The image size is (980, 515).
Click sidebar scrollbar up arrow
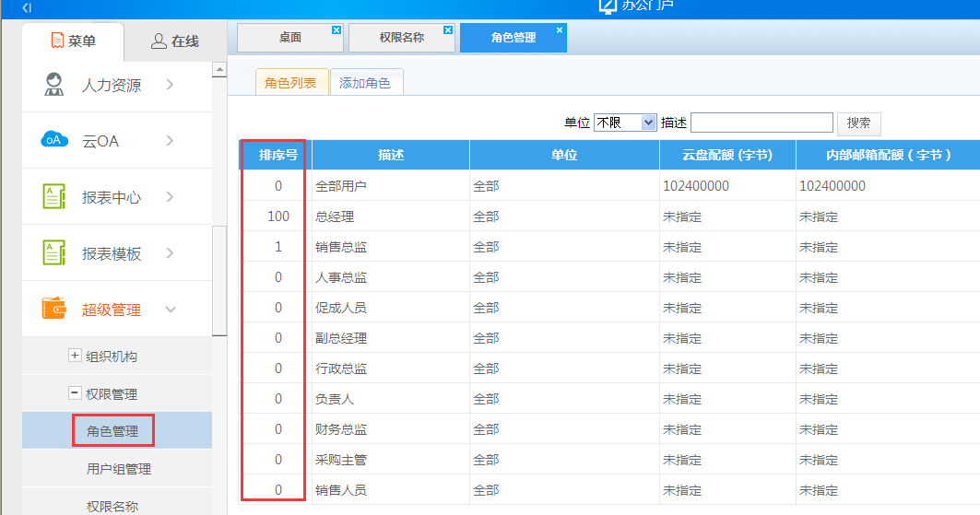point(219,69)
